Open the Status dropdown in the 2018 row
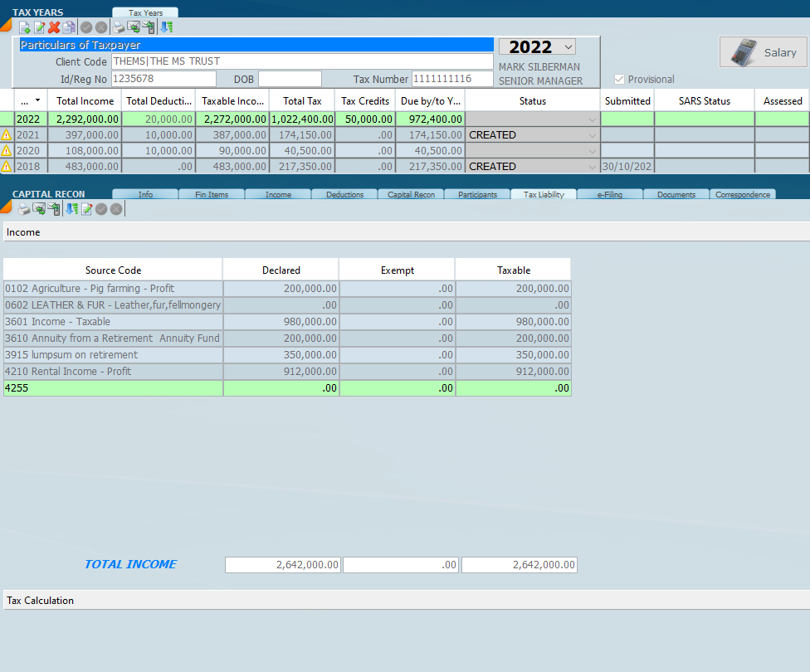Viewport: 810px width, 672px height. 592,167
